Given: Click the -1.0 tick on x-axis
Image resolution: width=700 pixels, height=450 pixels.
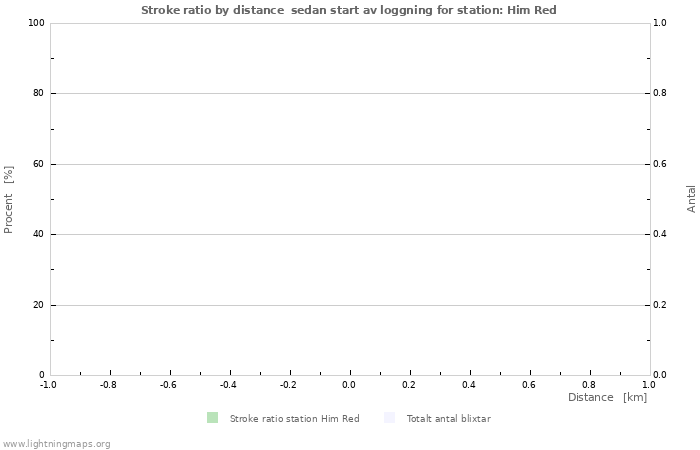Looking at the screenshot, I should 47,384.
